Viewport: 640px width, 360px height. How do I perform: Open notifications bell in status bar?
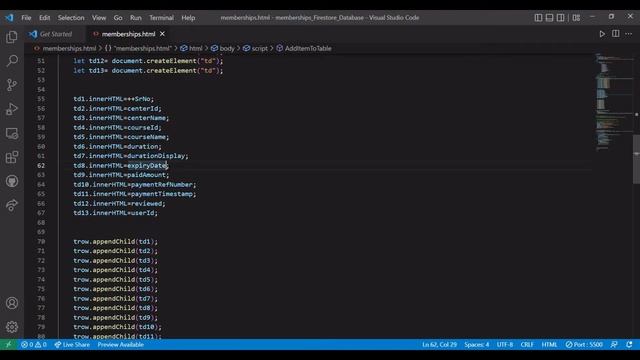[629, 345]
